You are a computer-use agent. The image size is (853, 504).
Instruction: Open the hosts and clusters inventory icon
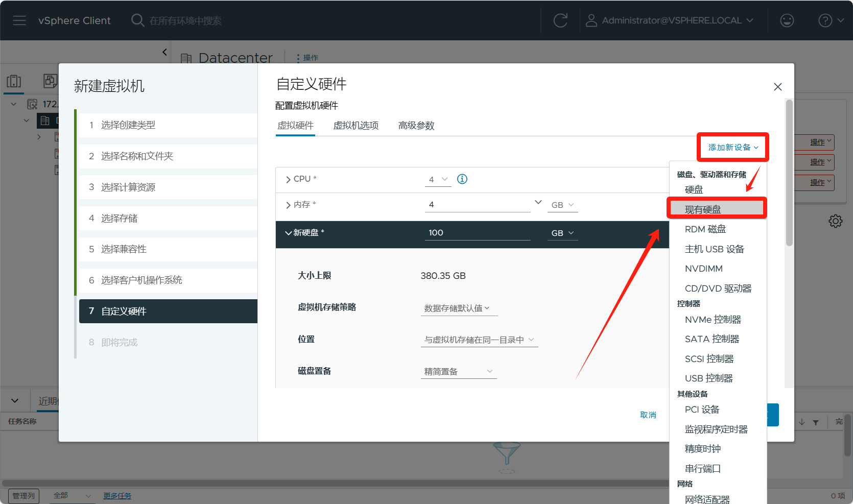[x=14, y=81]
